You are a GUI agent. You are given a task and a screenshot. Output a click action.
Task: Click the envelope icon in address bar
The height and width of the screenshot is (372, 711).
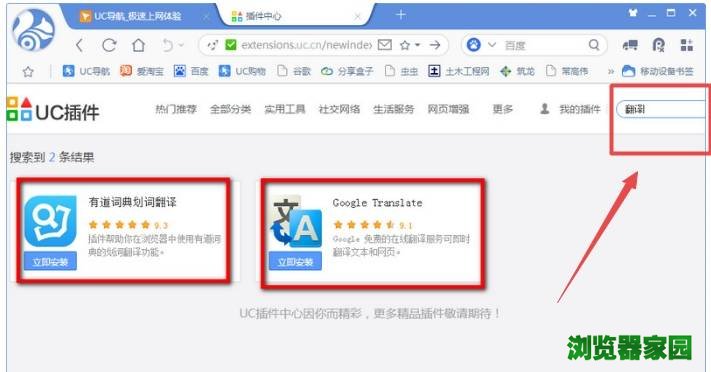pos(385,44)
